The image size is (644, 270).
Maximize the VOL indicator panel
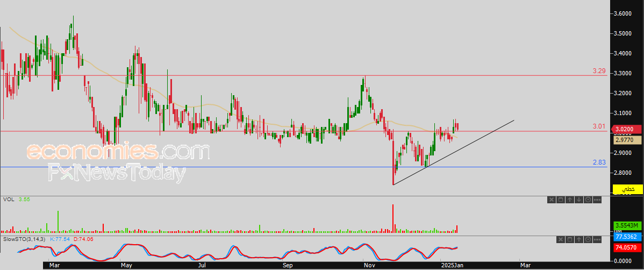click(x=561, y=200)
